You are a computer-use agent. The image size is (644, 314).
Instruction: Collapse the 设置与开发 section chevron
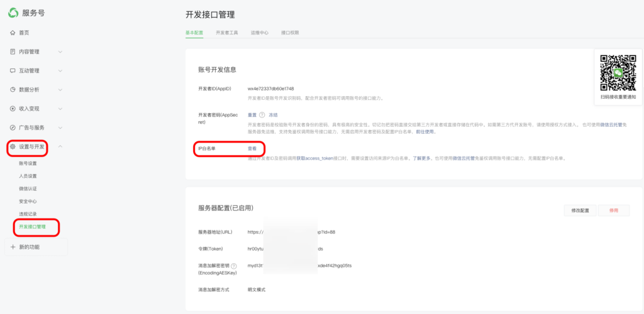coord(60,146)
